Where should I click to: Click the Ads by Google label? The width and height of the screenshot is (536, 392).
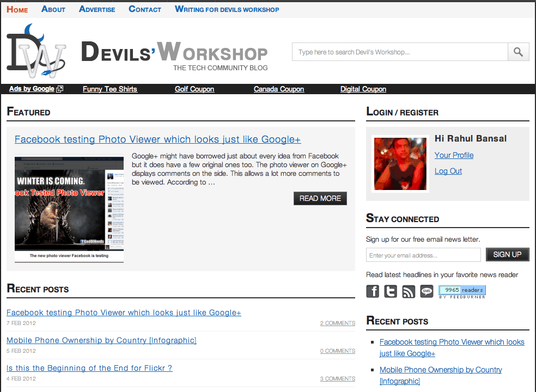(32, 89)
